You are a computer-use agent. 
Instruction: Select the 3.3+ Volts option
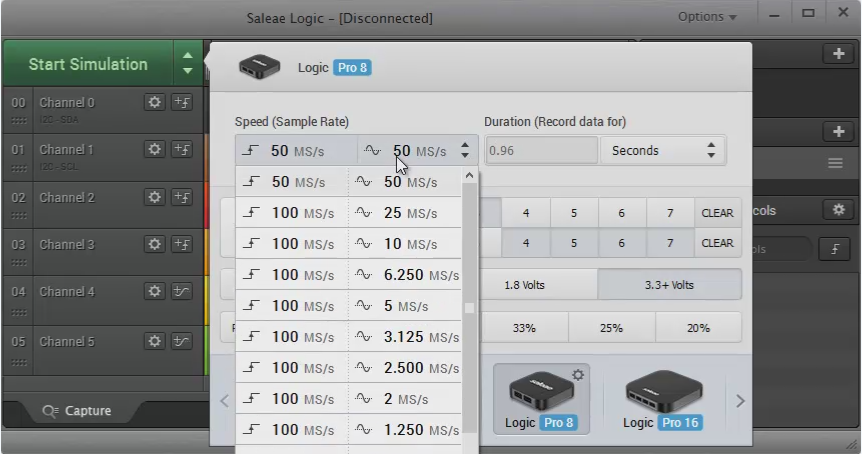pos(669,285)
